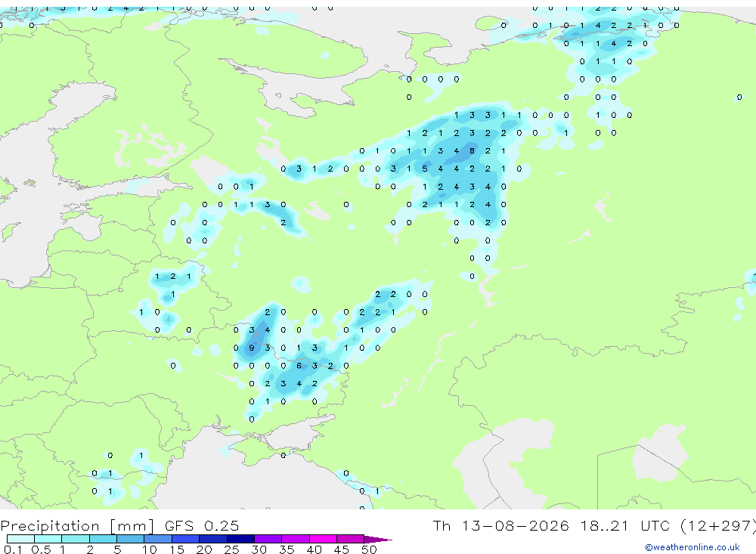The width and height of the screenshot is (756, 554).
Task: Select the 5–10 mm legend color swatch
Action: coord(131,539)
